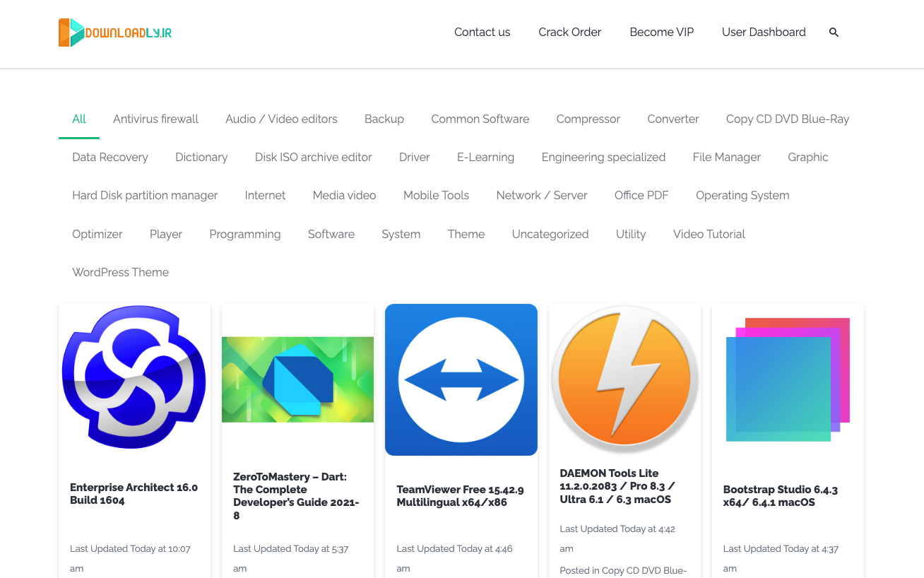Screen dimensions: 924x578
Task: Open the Bootstrap Studio logo thumbnail
Action: 788,379
